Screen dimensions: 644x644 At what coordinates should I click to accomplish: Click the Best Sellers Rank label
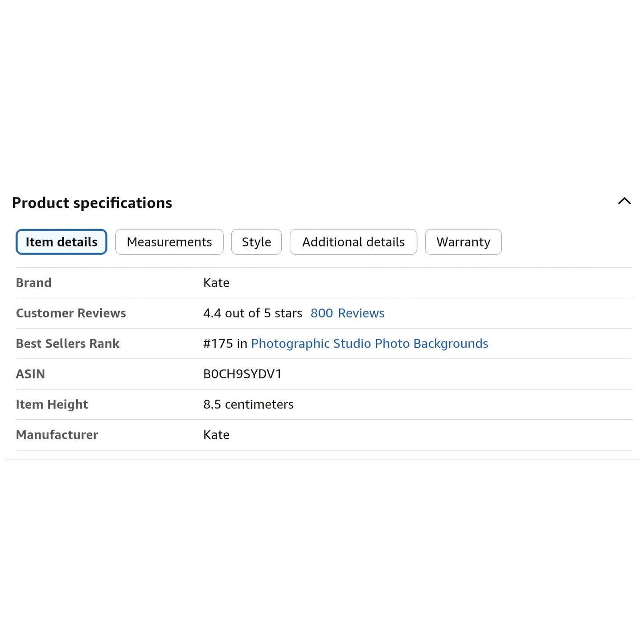click(x=68, y=344)
